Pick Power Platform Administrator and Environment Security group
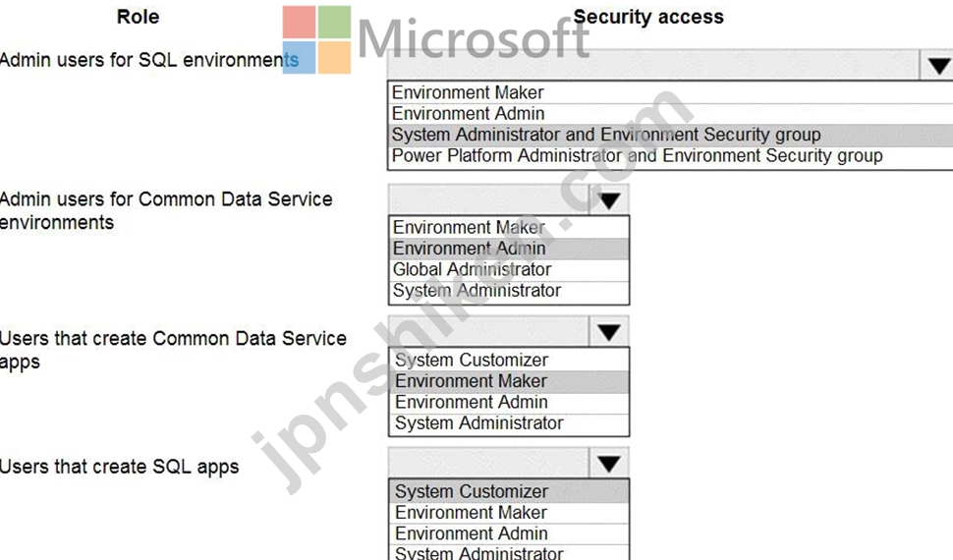This screenshot has width=953, height=560. click(x=670, y=156)
